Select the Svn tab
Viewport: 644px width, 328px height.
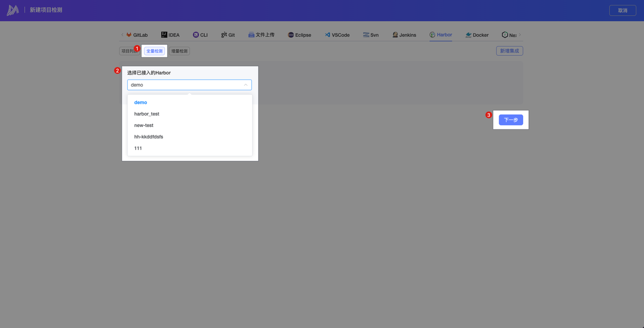click(x=371, y=35)
